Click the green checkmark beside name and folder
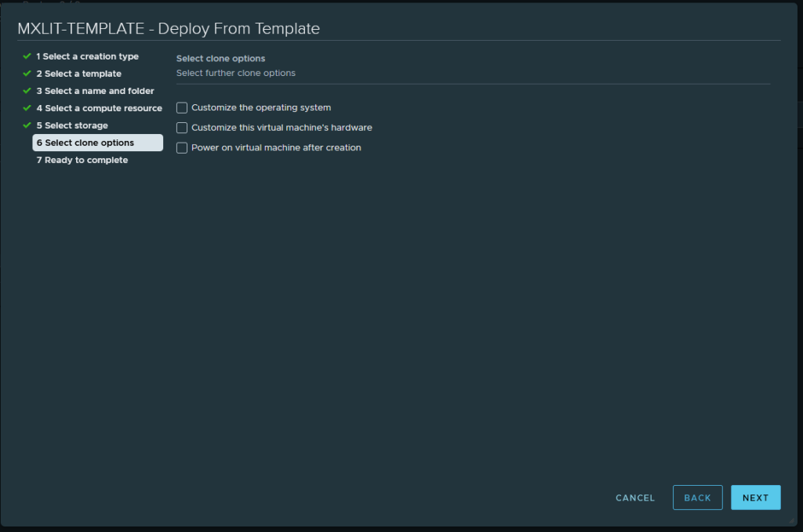The image size is (803, 532). coord(27,91)
